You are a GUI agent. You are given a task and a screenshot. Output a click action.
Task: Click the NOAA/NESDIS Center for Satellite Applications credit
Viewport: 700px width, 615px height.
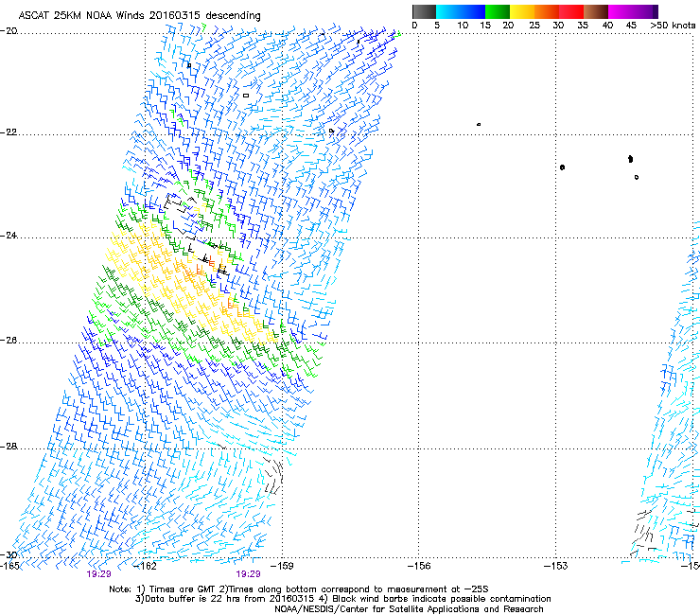coord(409,609)
